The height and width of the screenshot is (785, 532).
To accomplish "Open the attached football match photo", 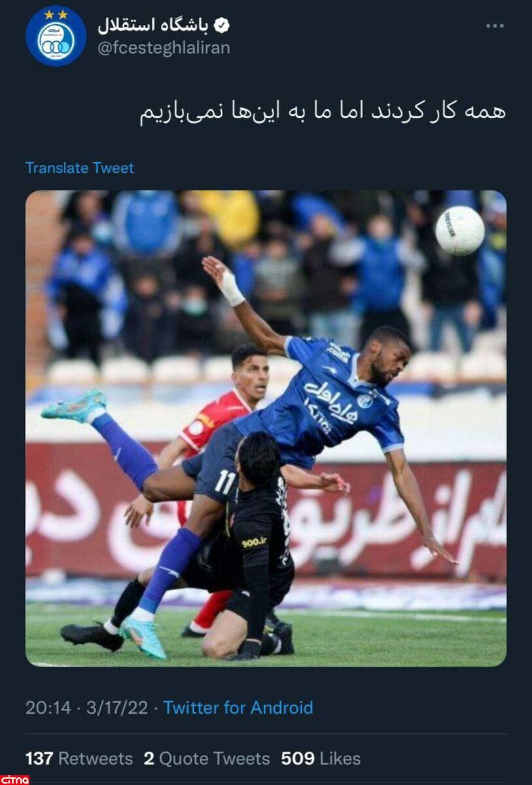I will click(x=266, y=428).
